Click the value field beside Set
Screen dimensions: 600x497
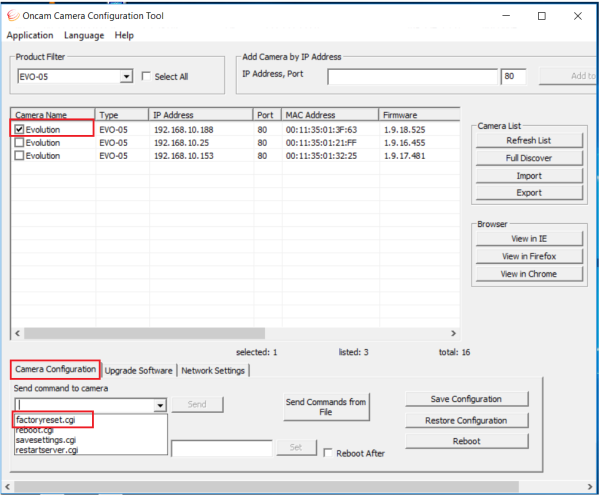click(222, 448)
